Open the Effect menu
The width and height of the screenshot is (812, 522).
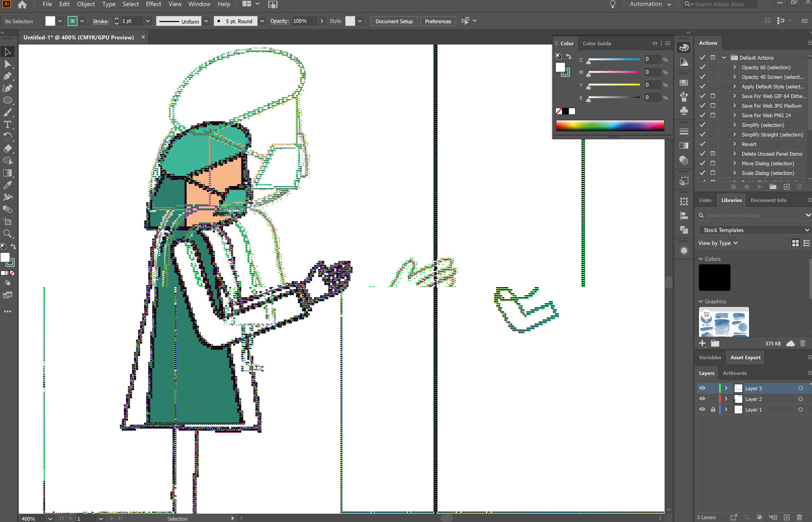tap(153, 4)
